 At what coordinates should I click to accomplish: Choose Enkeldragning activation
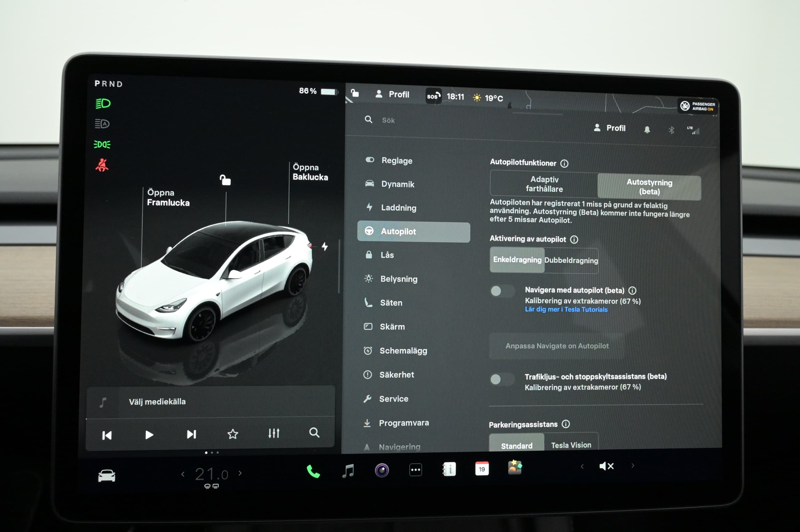click(x=517, y=260)
